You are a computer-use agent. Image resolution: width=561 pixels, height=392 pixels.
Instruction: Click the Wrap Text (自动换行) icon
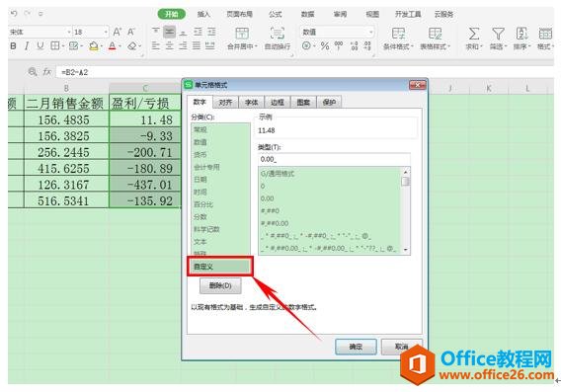[x=278, y=34]
